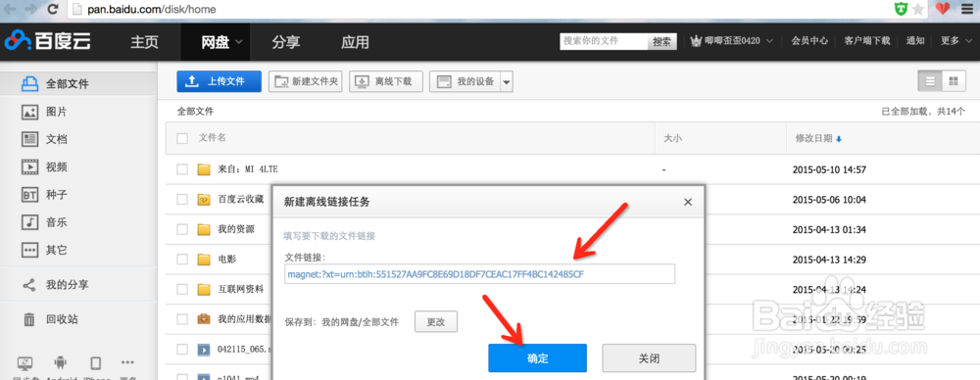The image size is (980, 380).
Task: Open 客户端下载 link
Action: pos(867,40)
